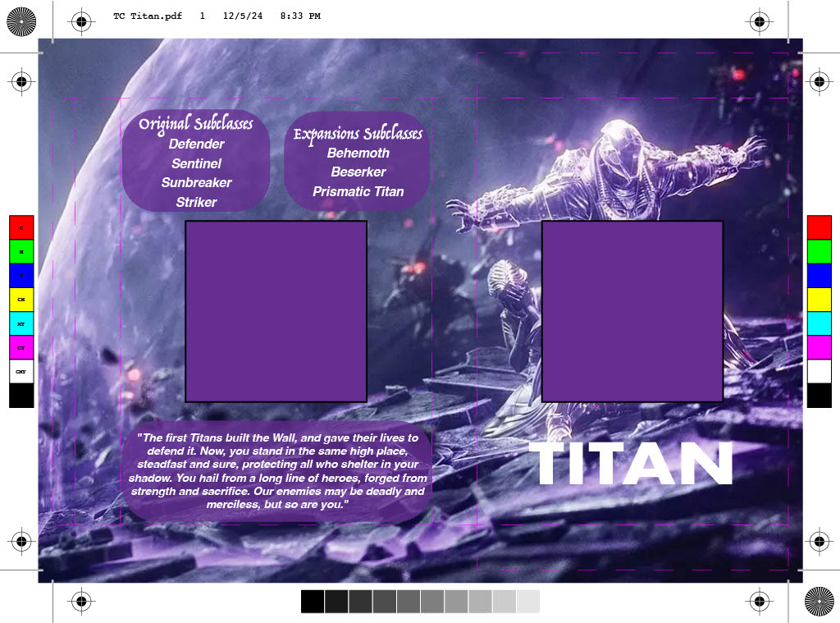The height and width of the screenshot is (623, 840).
Task: Click the left-edge registration crosshair mid-page
Action: [22, 82]
